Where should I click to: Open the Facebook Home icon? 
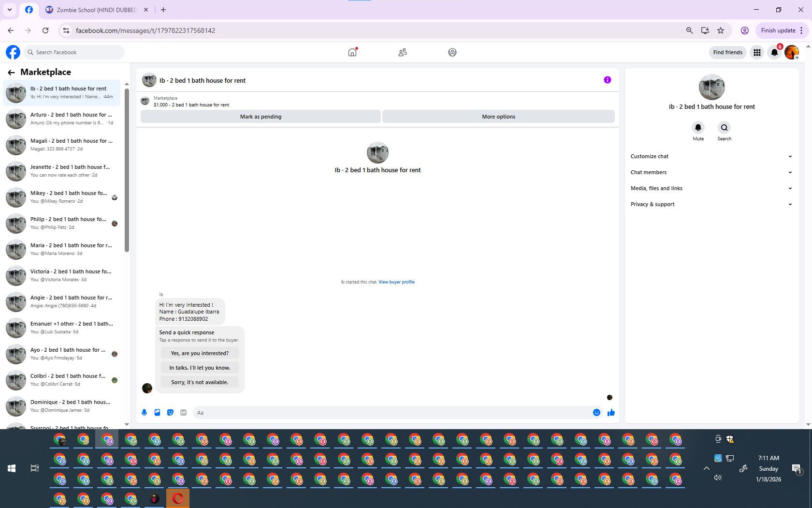tap(352, 52)
